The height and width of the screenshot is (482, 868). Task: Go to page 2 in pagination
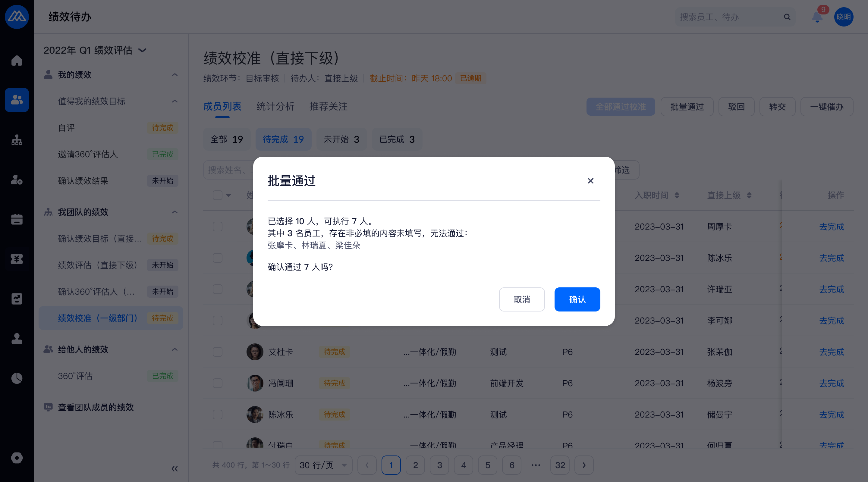click(415, 465)
